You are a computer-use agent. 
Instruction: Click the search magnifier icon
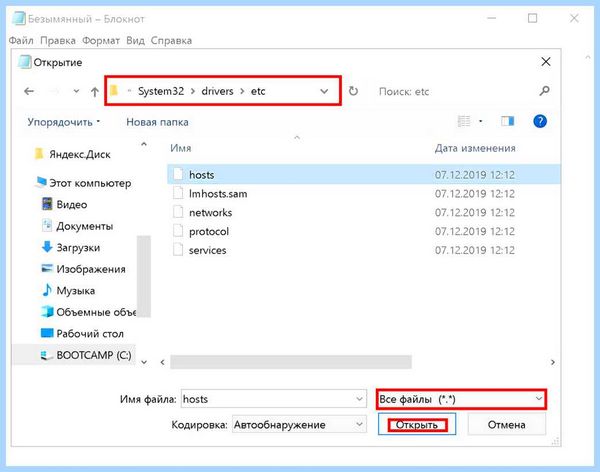(x=545, y=91)
